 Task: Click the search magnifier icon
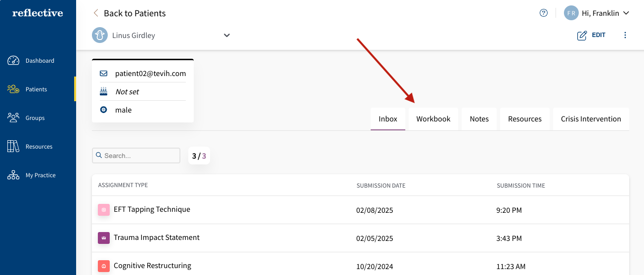pos(99,156)
